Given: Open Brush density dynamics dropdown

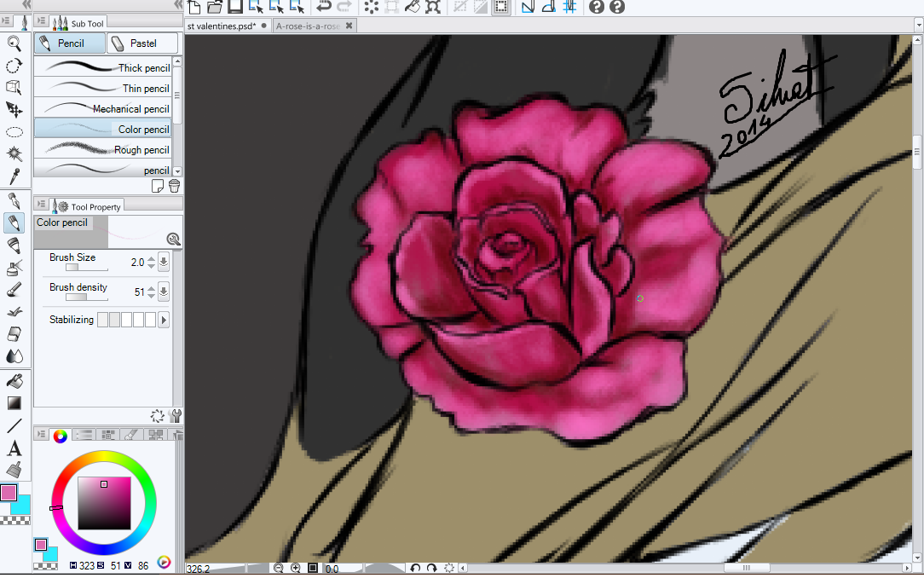Looking at the screenshot, I should [164, 292].
